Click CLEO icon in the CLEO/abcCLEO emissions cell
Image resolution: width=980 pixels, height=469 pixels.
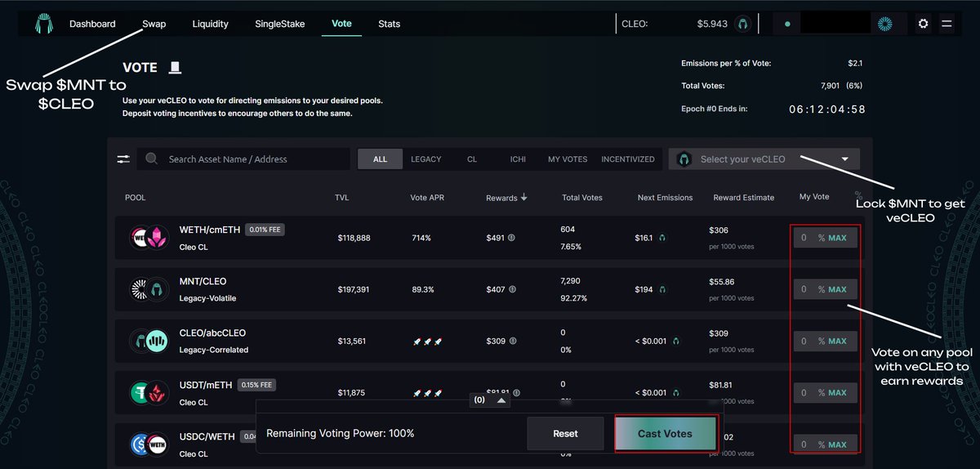tap(675, 341)
